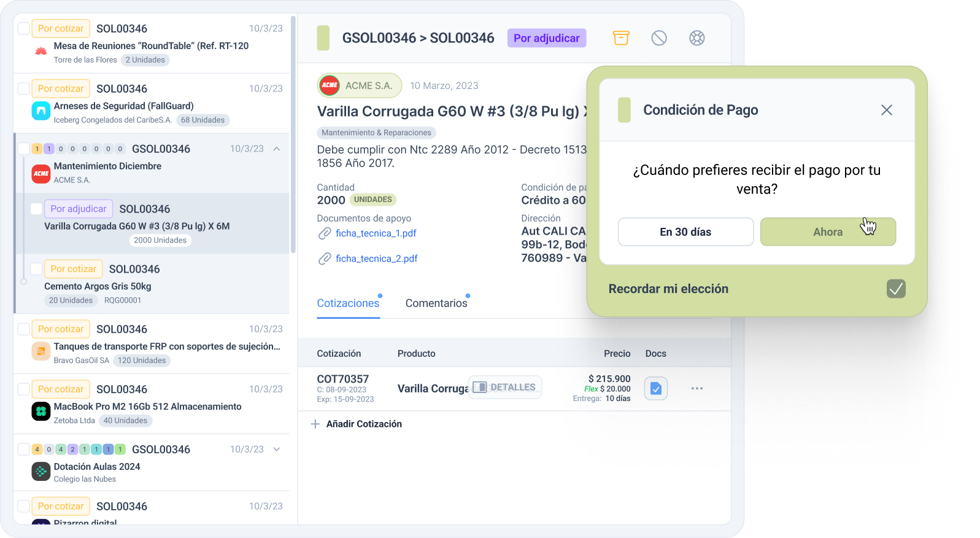Collapse the Mantenimiento Diciembre group

click(x=277, y=149)
